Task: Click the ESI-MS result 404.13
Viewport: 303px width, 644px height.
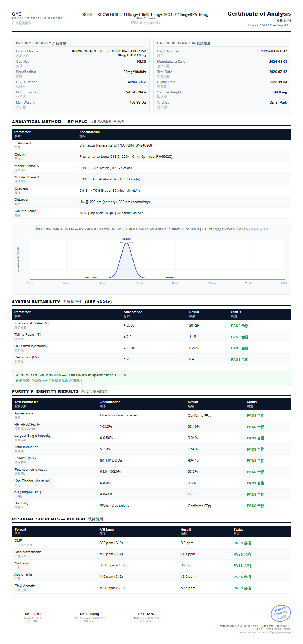Action: (193, 460)
